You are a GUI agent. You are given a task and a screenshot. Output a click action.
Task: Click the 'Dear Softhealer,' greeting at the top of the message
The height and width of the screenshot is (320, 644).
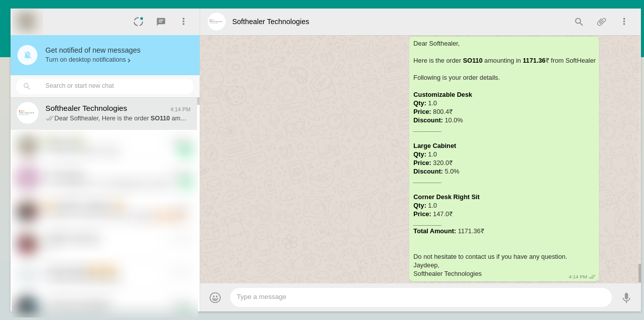pos(436,44)
